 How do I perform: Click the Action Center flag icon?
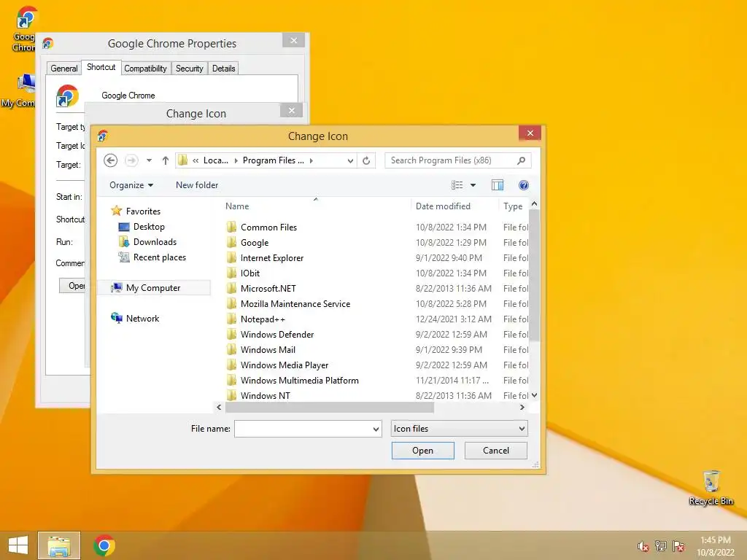[678, 546]
